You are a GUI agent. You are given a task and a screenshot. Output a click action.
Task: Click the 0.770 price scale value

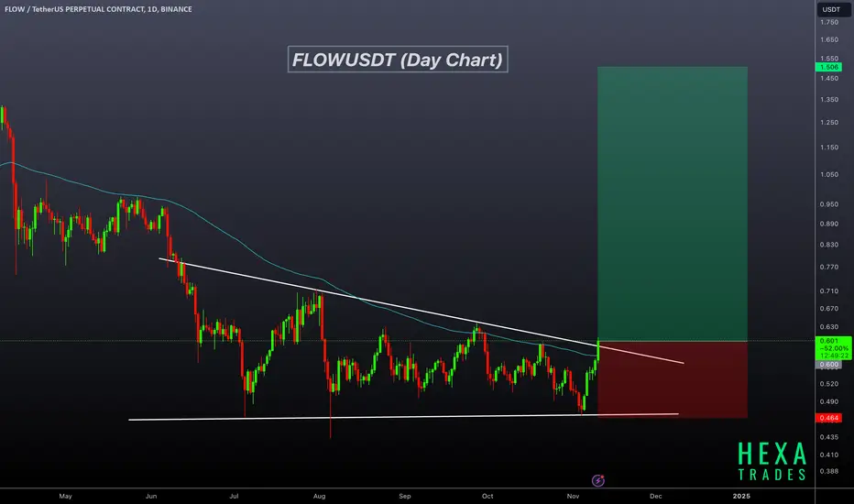pos(829,267)
